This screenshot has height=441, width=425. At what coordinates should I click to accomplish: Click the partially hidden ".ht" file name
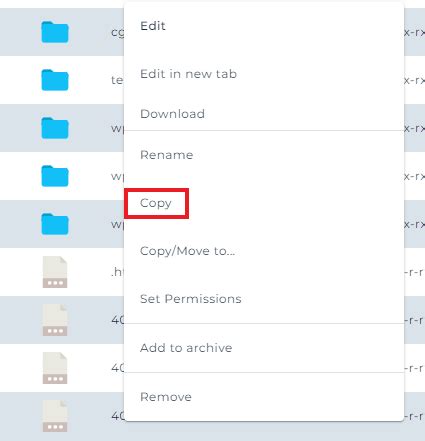click(x=117, y=272)
